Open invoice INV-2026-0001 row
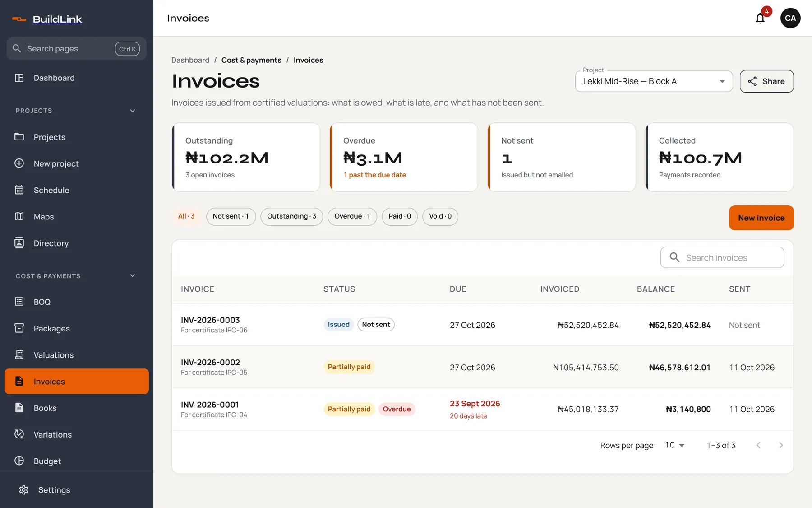Viewport: 812px width, 508px height. click(x=483, y=410)
